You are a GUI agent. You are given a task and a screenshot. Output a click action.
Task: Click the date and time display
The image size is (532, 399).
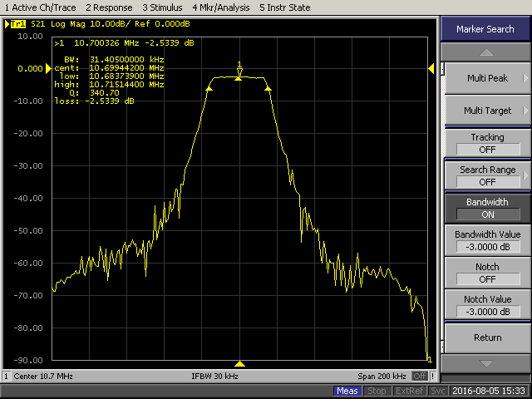pos(489,392)
